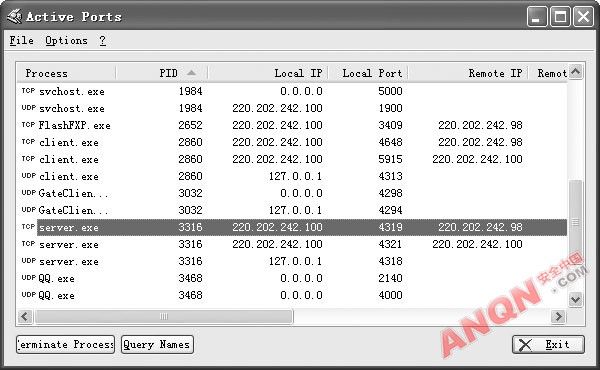Image resolution: width=600 pixels, height=370 pixels.
Task: Maximize the Active Ports window
Action: [560, 16]
